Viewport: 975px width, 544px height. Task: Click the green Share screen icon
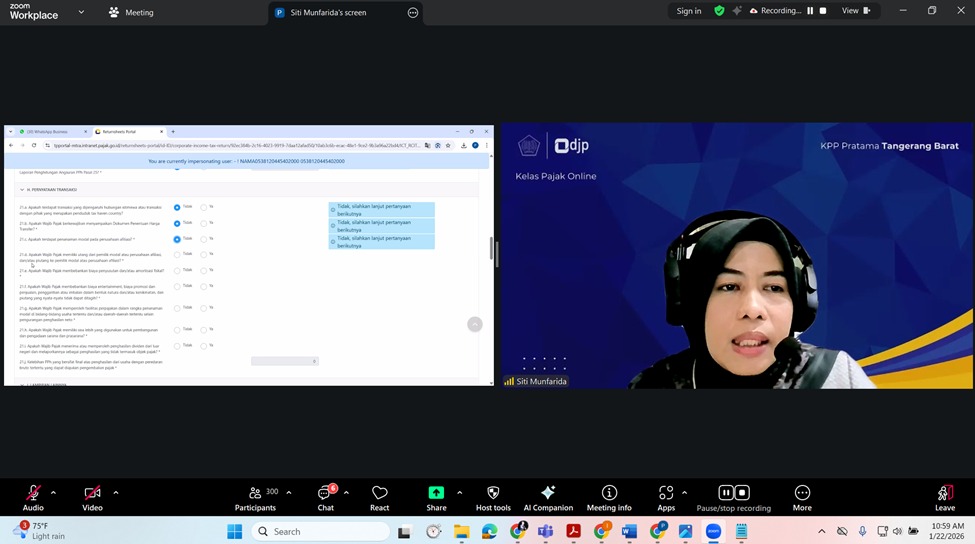436,493
